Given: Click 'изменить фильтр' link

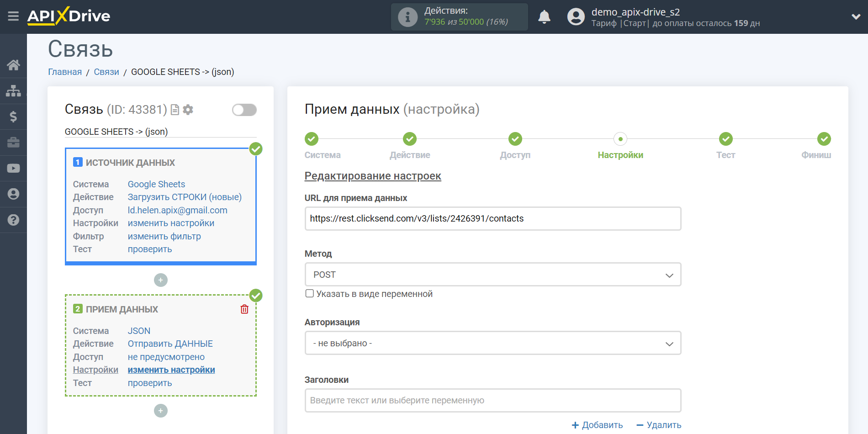Looking at the screenshot, I should (164, 236).
